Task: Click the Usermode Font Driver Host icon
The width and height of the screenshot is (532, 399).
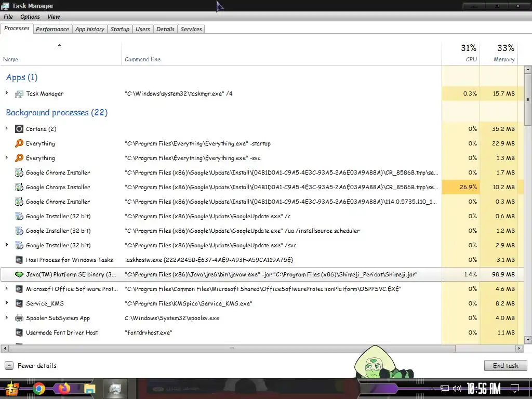Action: (19, 333)
